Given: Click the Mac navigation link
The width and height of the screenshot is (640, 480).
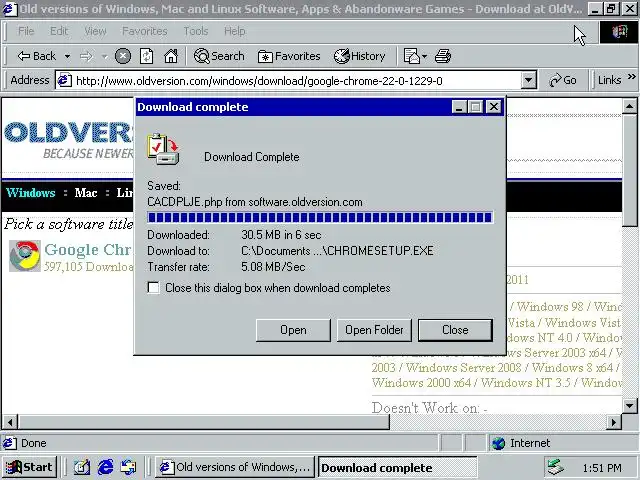Looking at the screenshot, I should [x=86, y=193].
